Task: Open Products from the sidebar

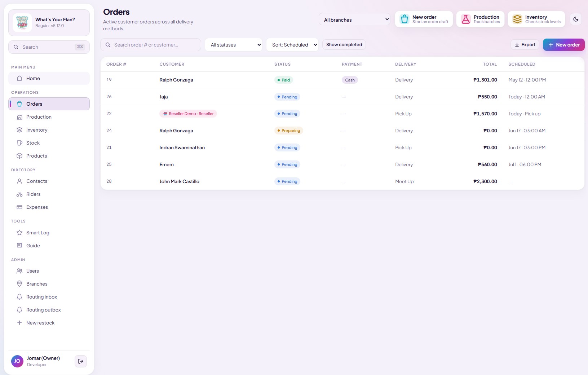Action: tap(49, 156)
